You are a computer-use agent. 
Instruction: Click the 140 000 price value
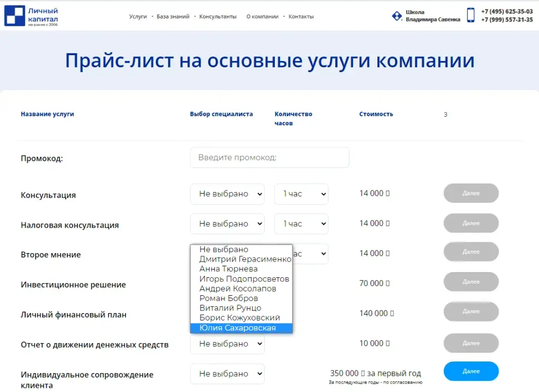tap(376, 313)
